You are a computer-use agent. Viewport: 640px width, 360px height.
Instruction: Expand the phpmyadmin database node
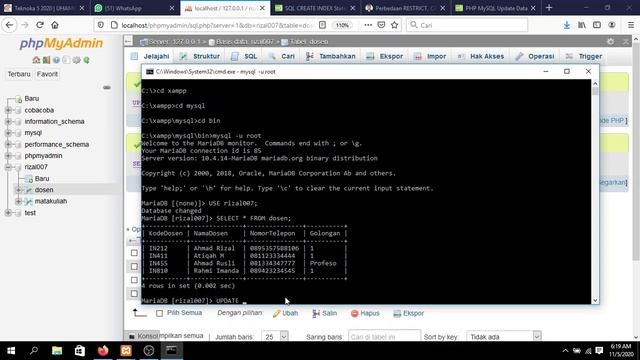tap(8, 156)
